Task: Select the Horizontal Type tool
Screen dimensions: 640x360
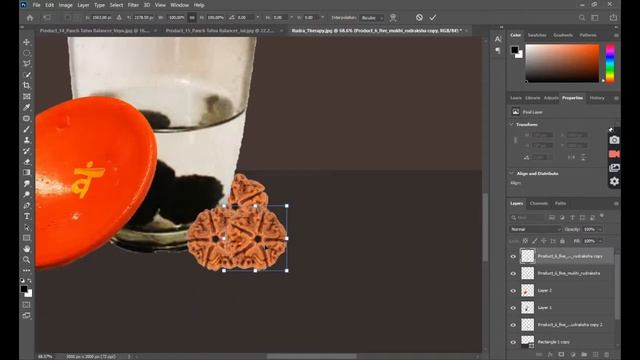Action: click(27, 216)
